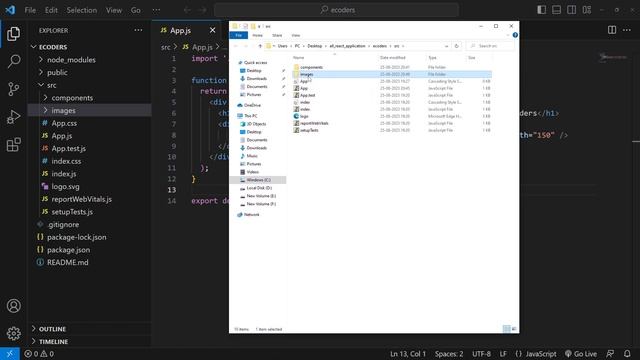640x360 pixels.
Task: Close the App.js editor tab
Action: click(x=212, y=30)
